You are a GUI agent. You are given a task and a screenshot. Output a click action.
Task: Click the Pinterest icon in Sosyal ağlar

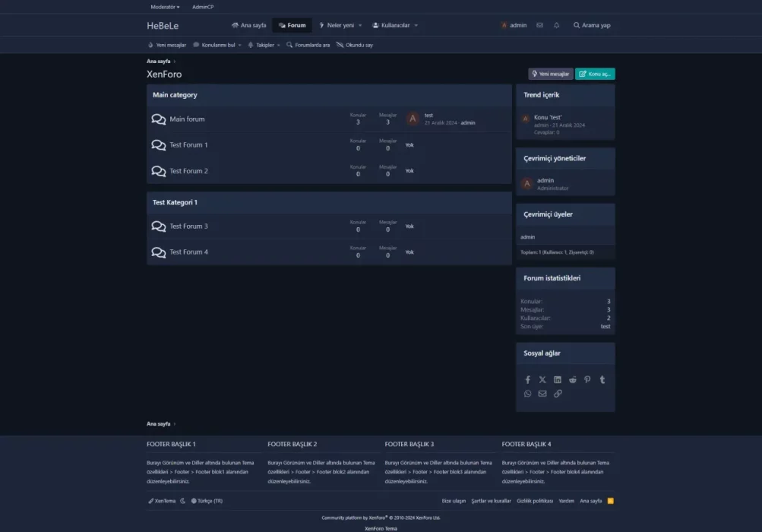click(x=587, y=379)
